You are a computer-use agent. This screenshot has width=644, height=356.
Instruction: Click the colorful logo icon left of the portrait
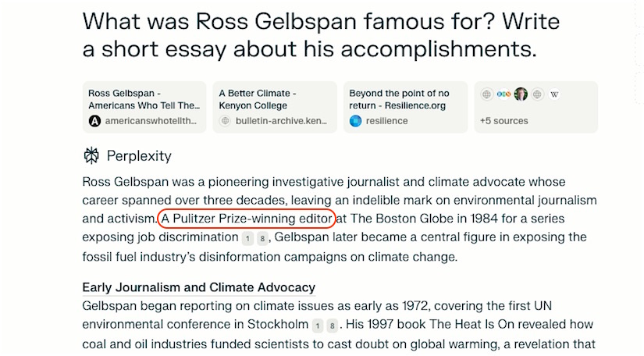click(504, 94)
